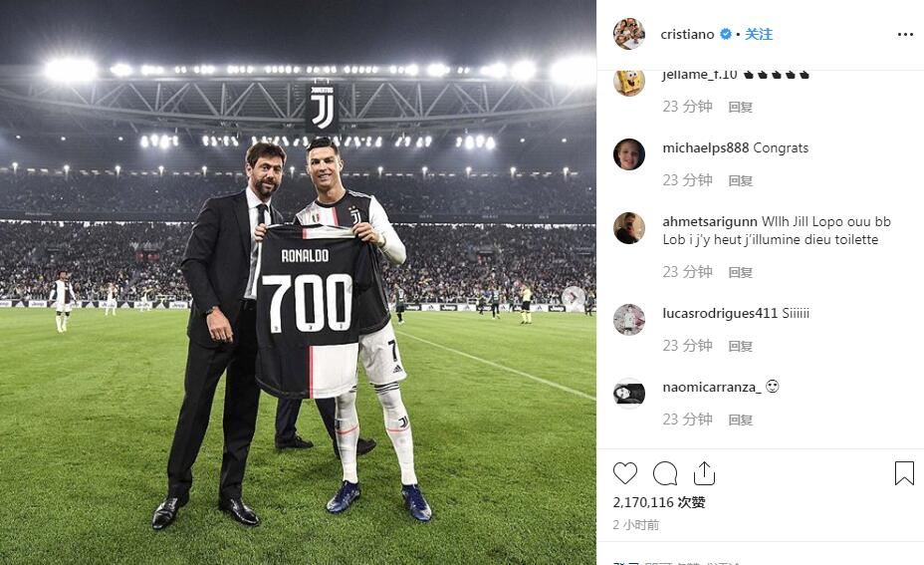Open the comment speech bubble icon
This screenshot has width=924, height=565.
click(665, 473)
